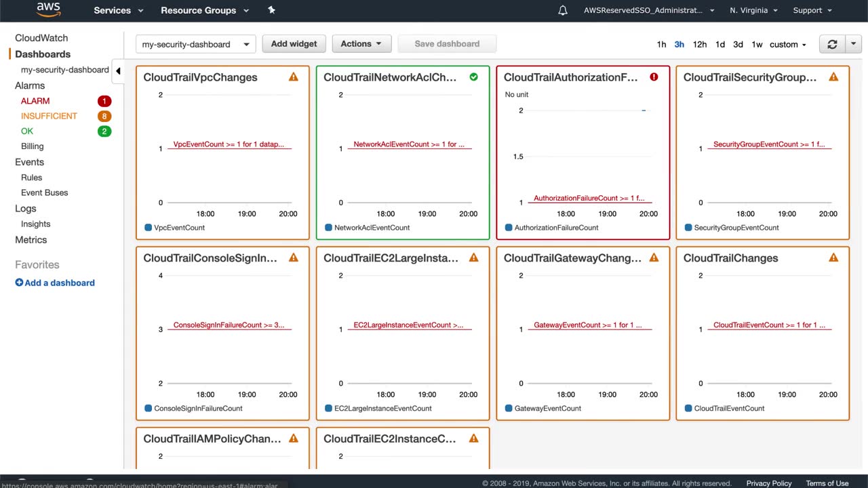The height and width of the screenshot is (488, 868).
Task: Click warning icon on CloudTrailEC2InstanceChanges widget
Action: click(x=474, y=439)
